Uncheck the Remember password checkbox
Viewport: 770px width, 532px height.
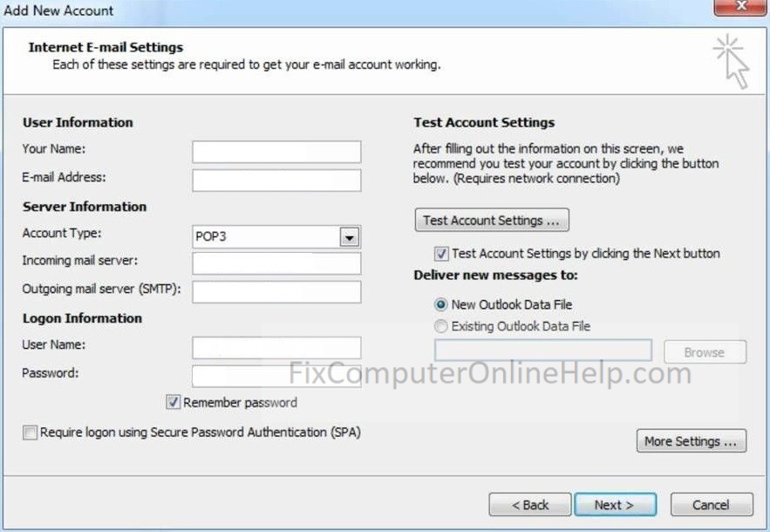coord(173,402)
